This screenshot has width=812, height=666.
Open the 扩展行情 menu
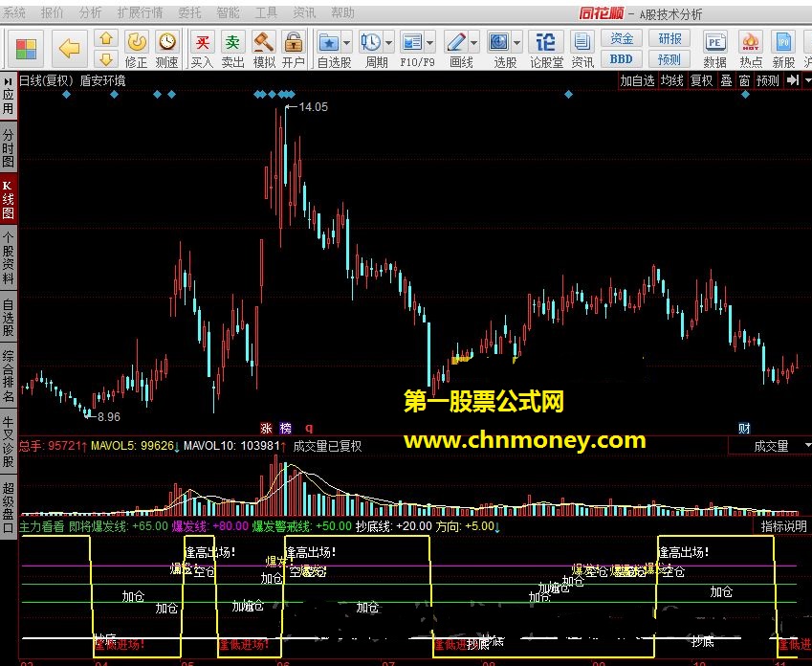(x=140, y=12)
